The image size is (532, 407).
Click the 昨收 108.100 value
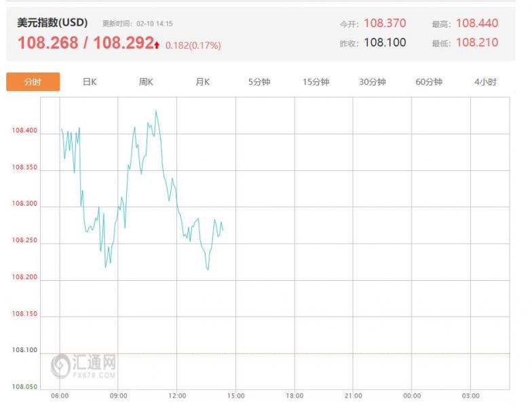(385, 42)
